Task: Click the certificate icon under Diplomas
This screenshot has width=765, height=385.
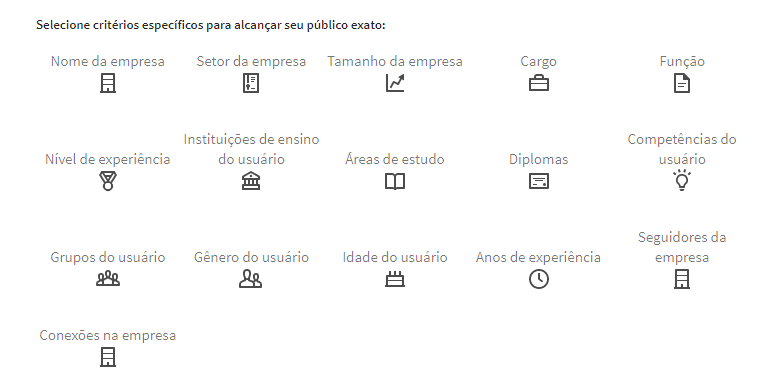Action: tap(539, 182)
